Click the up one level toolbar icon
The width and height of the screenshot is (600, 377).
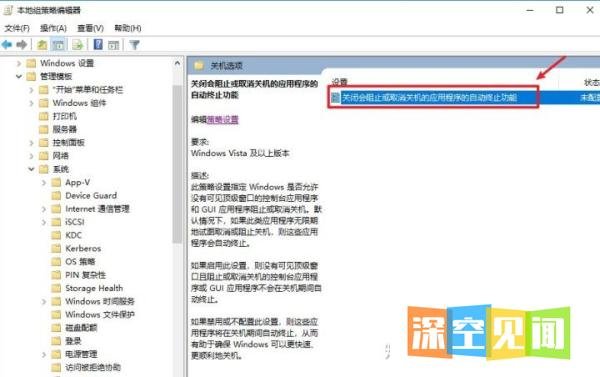coord(42,45)
